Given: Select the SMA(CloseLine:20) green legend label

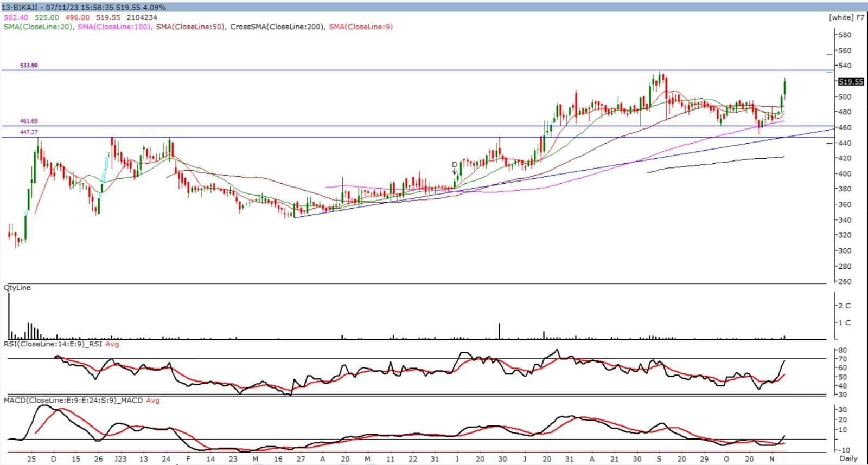Looking at the screenshot, I should tap(38, 27).
